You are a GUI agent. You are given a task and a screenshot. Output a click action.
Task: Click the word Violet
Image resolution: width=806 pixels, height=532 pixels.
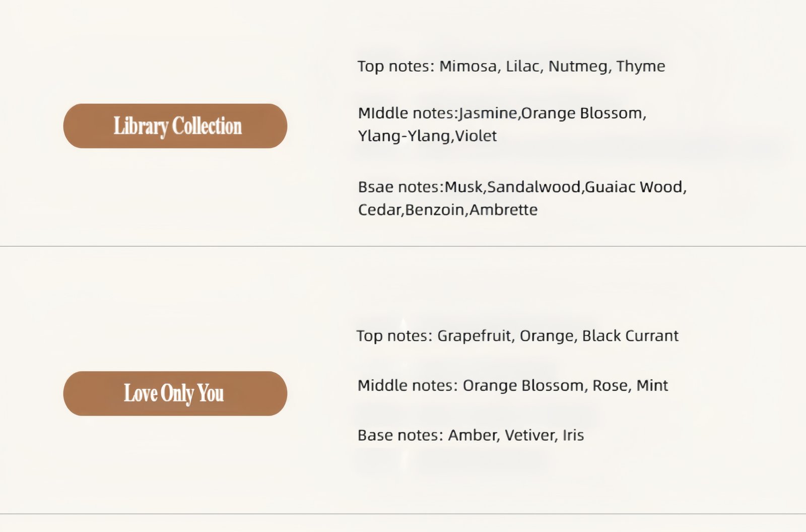(x=476, y=136)
